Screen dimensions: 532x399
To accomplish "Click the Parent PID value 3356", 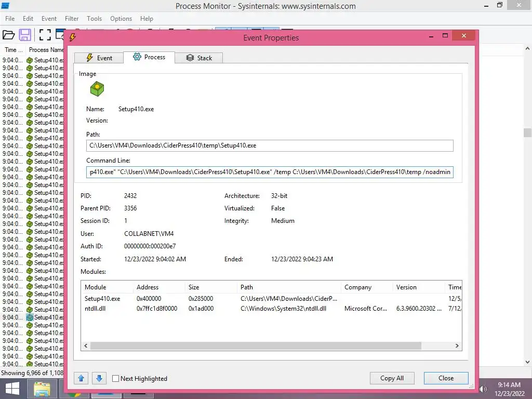I will point(130,208).
